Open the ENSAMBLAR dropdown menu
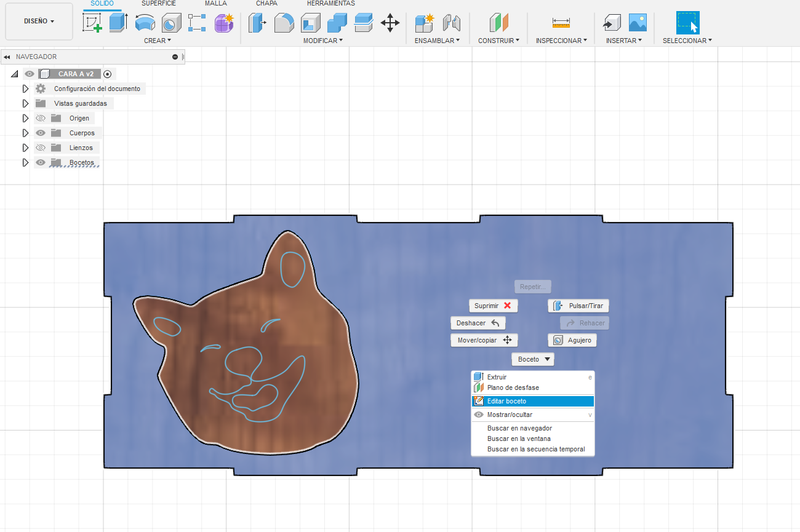Viewport: 800px width, 532px height. click(437, 41)
